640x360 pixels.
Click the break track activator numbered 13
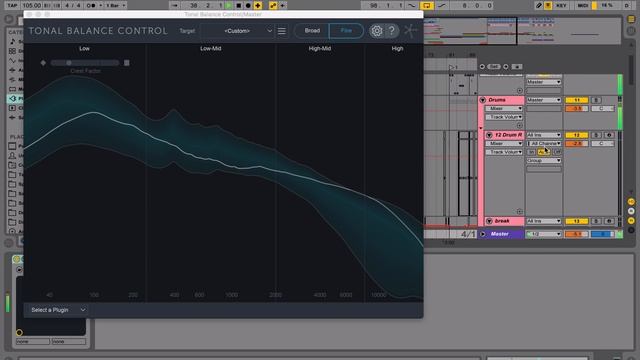pos(576,221)
